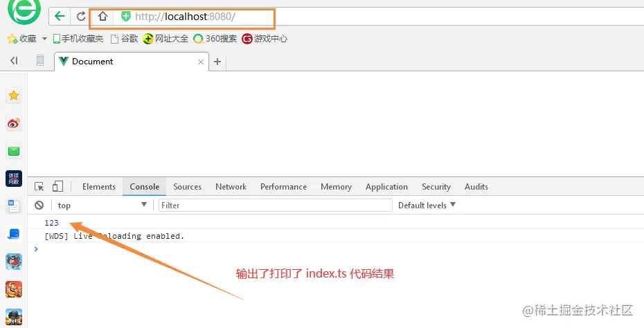This screenshot has width=644, height=328.
Task: Click the console Filter field
Action: click(x=276, y=206)
